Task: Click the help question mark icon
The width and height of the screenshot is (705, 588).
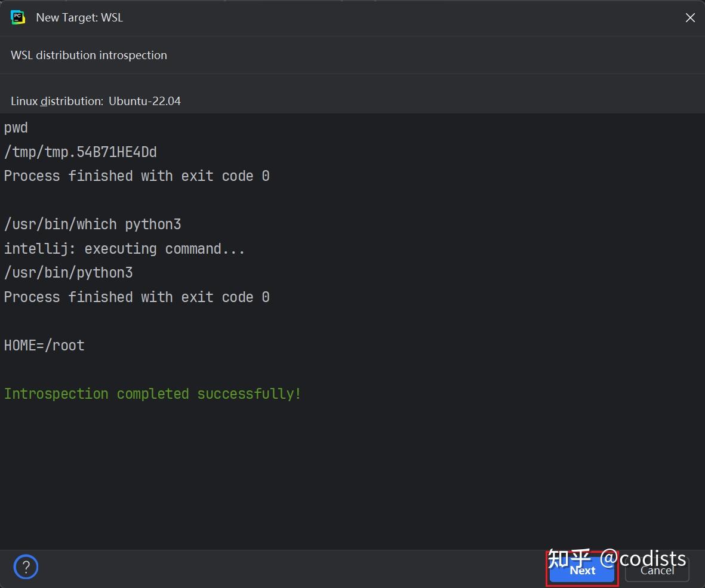Action: (26, 567)
